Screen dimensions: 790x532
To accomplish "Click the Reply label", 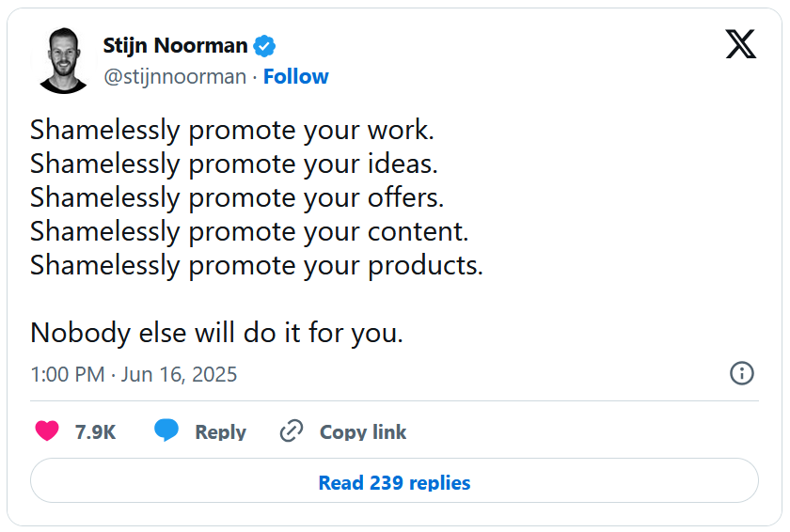I will tap(220, 432).
